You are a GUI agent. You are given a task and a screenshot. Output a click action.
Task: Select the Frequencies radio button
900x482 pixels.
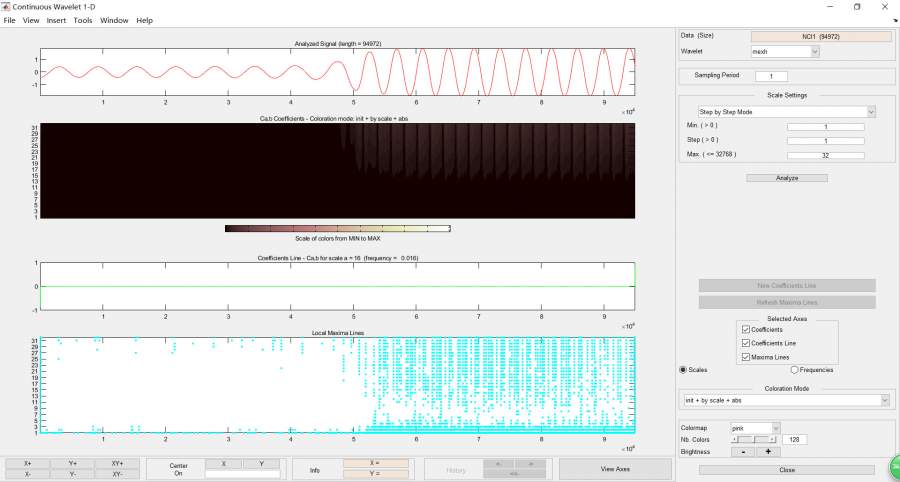click(x=795, y=369)
